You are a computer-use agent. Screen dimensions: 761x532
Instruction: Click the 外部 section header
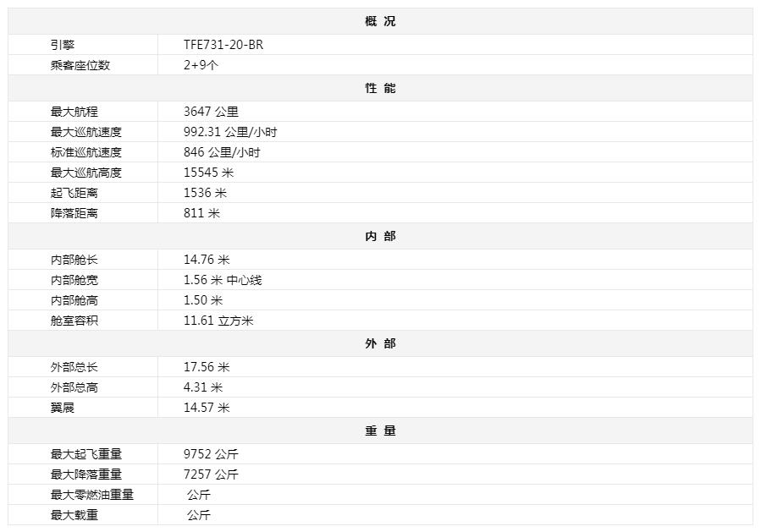click(380, 343)
